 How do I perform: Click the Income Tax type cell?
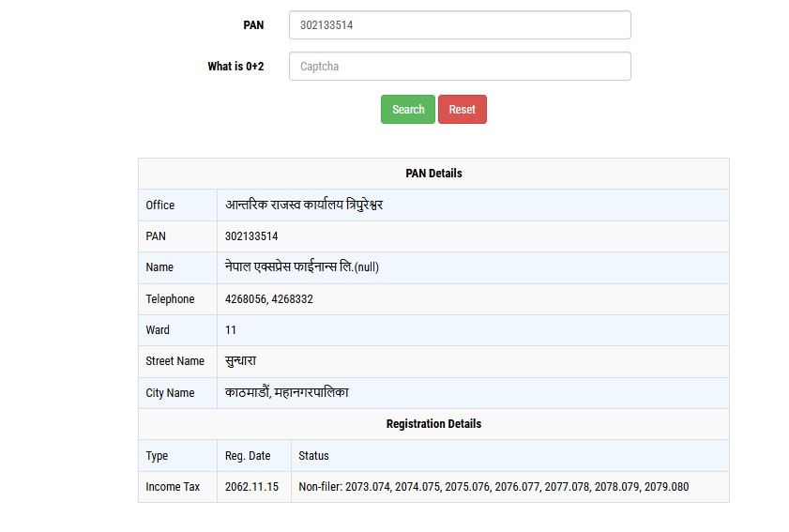tap(173, 487)
